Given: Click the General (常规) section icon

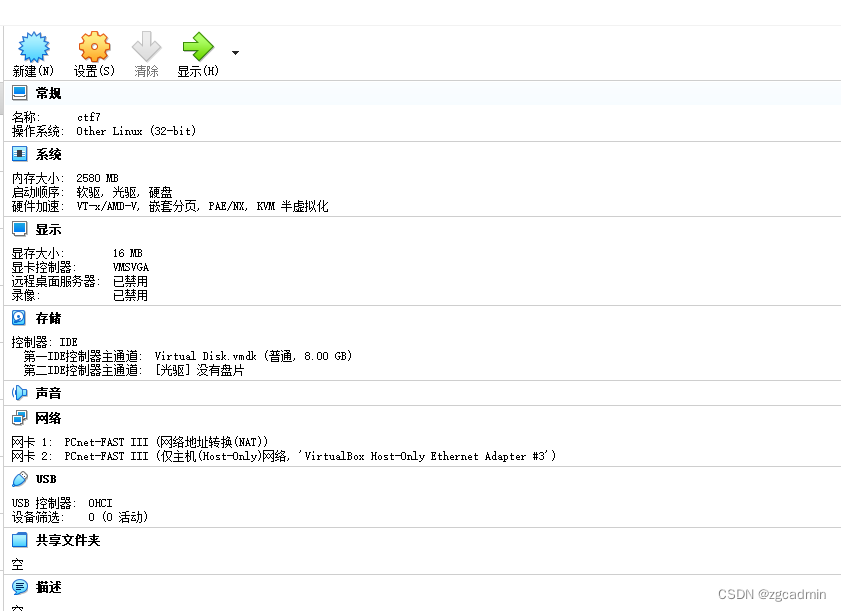Looking at the screenshot, I should coord(20,93).
